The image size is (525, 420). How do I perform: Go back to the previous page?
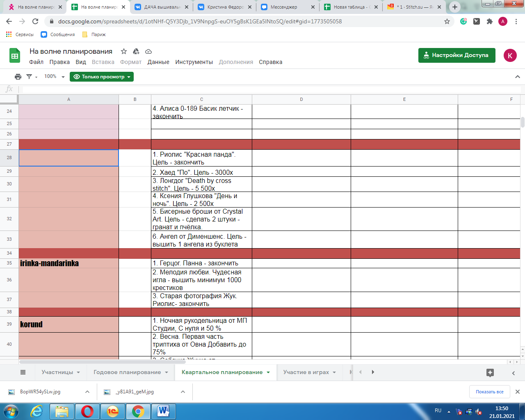9,21
